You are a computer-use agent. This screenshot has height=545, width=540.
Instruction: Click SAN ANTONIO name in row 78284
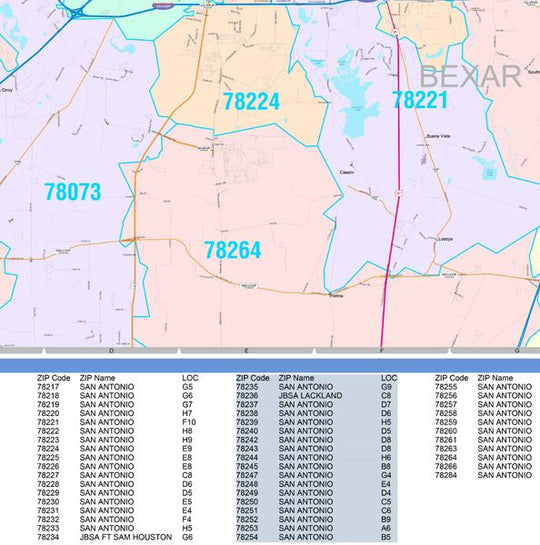click(x=505, y=475)
